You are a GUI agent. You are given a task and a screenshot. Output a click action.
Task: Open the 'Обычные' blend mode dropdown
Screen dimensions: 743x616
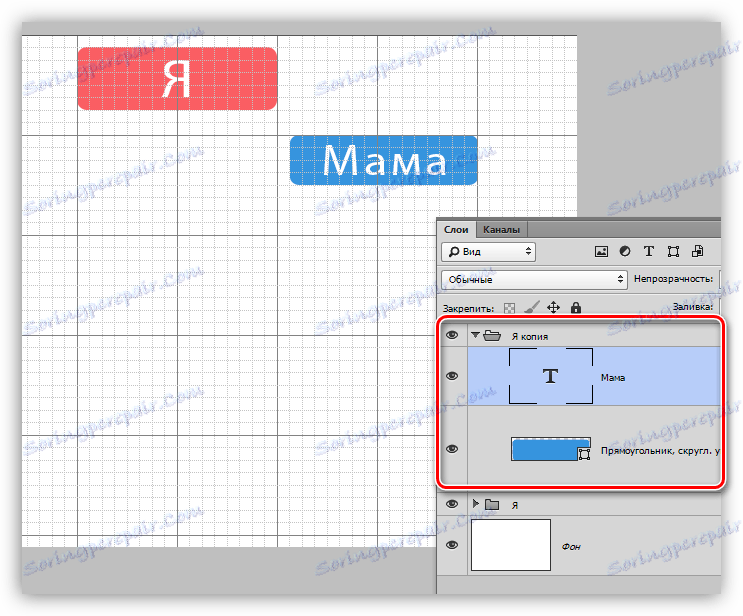[534, 280]
